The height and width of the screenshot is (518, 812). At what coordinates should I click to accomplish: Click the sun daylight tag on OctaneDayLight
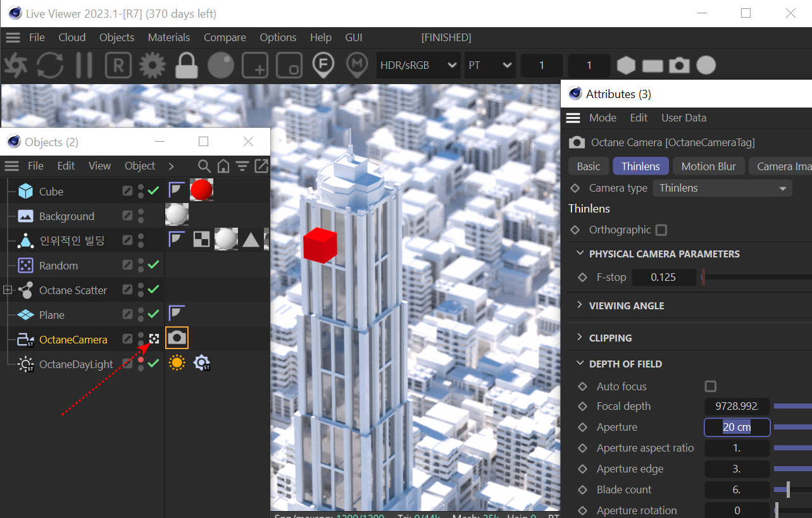pyautogui.click(x=177, y=363)
